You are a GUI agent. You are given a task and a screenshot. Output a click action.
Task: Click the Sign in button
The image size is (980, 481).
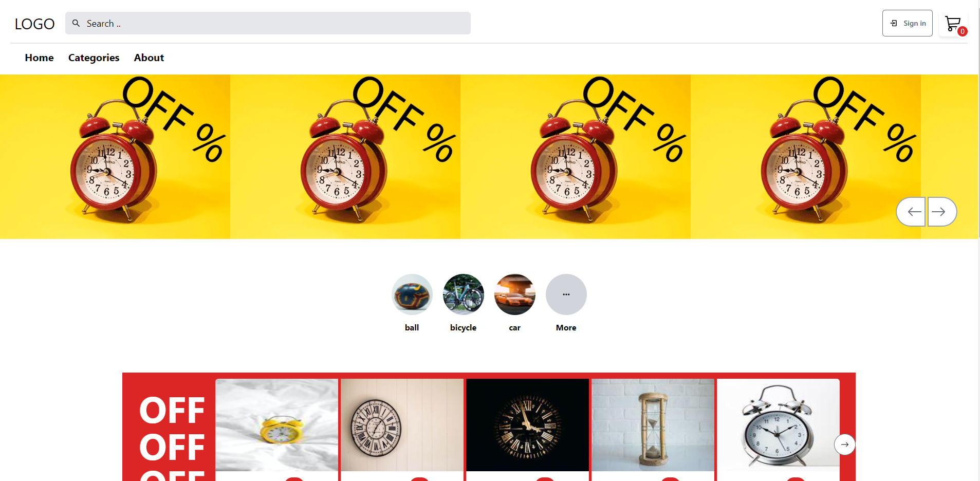coord(908,23)
